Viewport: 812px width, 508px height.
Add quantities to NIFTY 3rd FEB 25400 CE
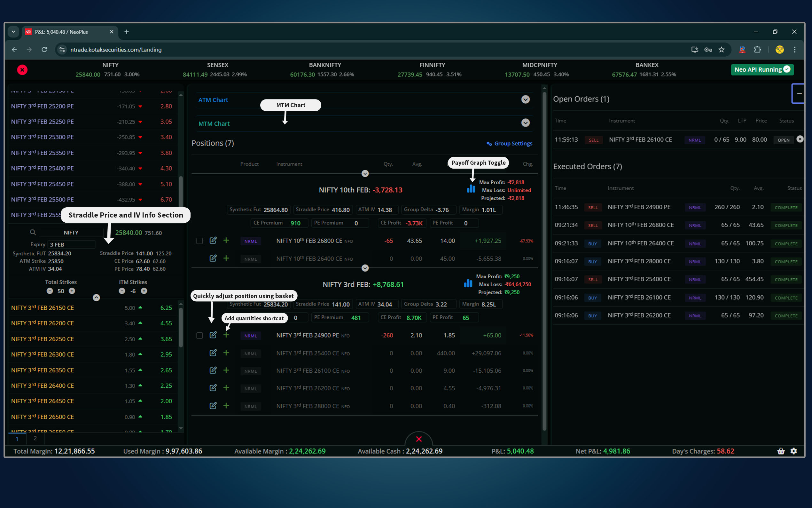coord(226,353)
